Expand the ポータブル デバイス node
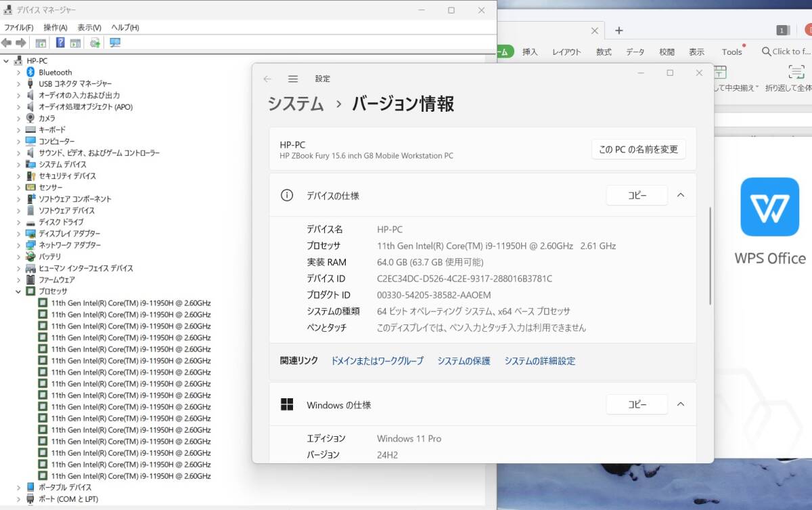The width and height of the screenshot is (812, 510). 18,487
